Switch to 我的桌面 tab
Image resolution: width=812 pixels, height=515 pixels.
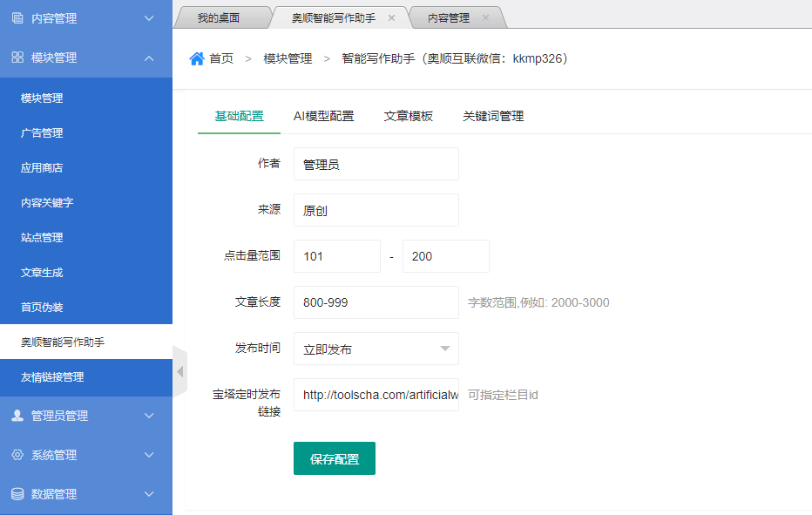point(218,18)
